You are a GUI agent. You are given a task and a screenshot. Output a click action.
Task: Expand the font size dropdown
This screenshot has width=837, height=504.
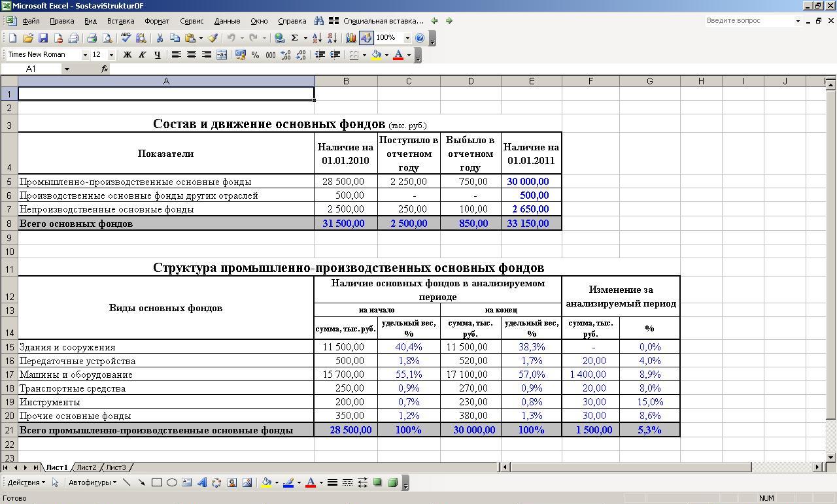click(x=111, y=55)
